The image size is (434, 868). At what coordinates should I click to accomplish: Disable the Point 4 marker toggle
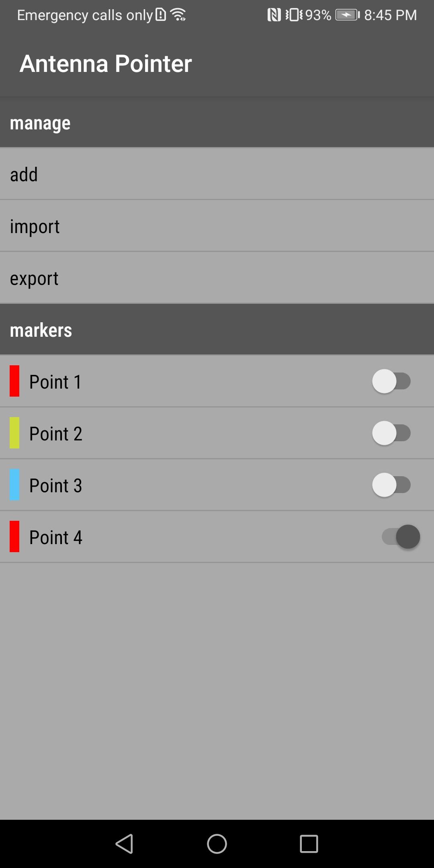[401, 536]
